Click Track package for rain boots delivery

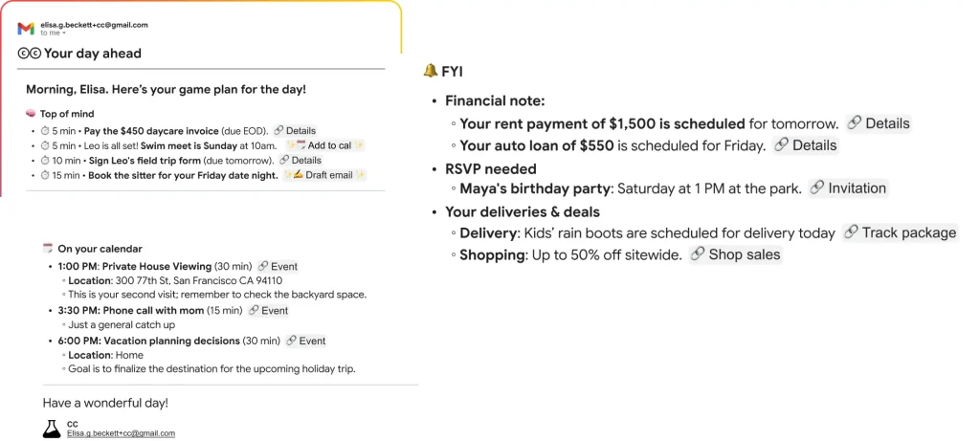click(x=900, y=232)
